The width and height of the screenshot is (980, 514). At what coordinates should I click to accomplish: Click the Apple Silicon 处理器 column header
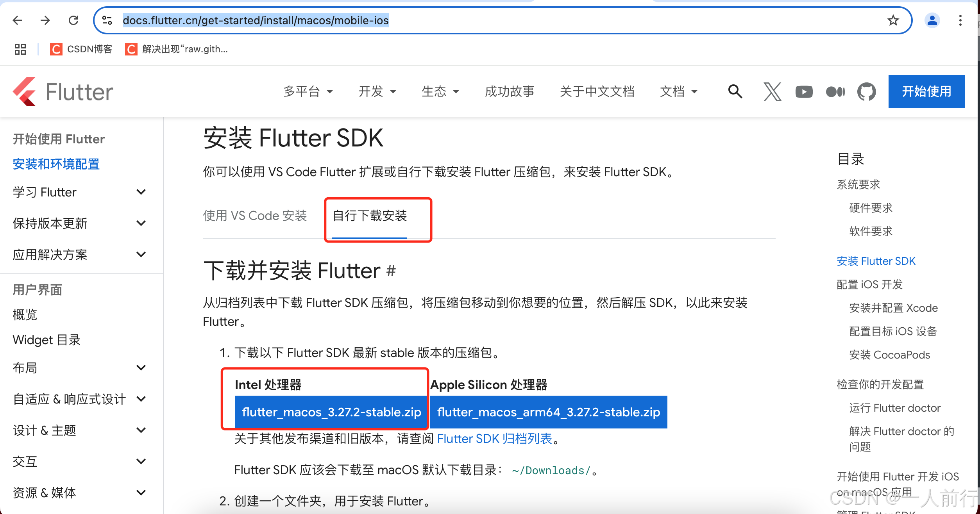pos(488,385)
